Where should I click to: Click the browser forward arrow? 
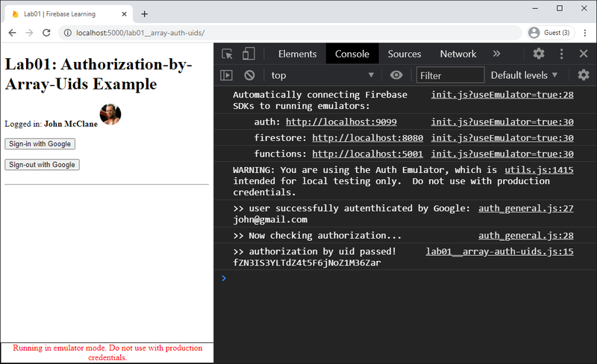(29, 33)
